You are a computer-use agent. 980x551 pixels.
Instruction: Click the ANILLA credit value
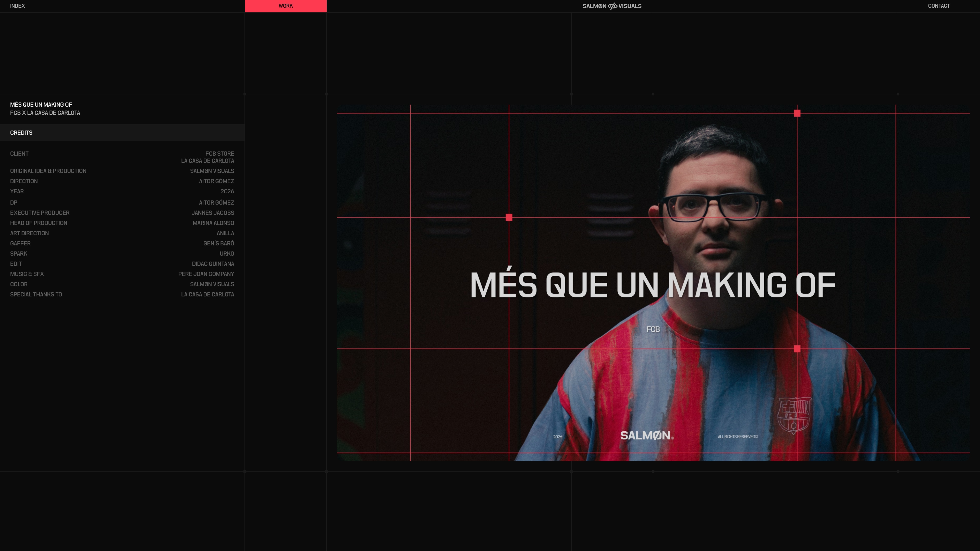[225, 233]
